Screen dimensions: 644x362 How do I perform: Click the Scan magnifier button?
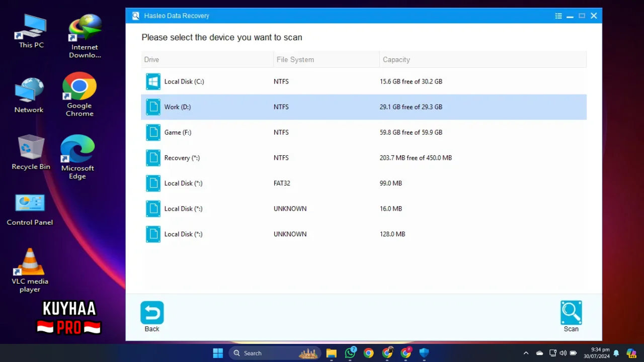tap(571, 313)
